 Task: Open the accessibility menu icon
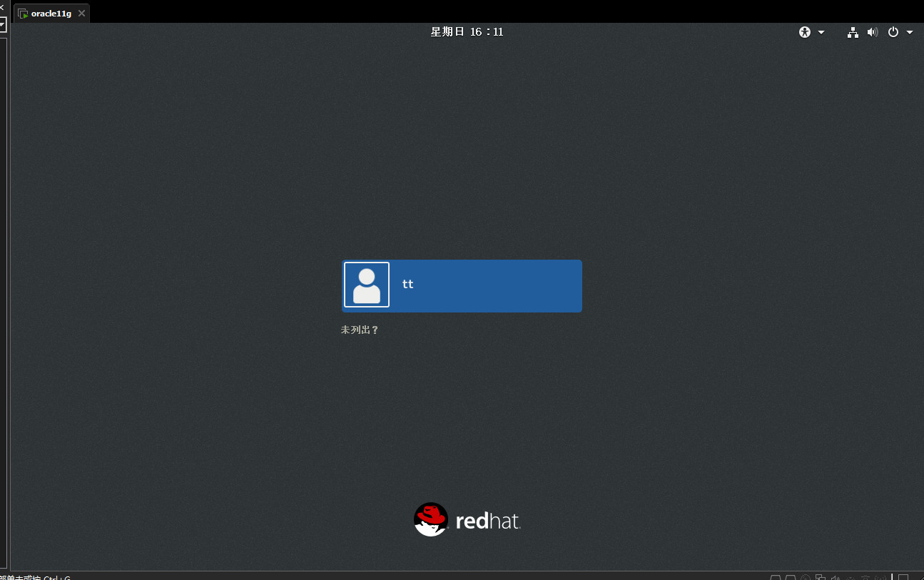805,32
